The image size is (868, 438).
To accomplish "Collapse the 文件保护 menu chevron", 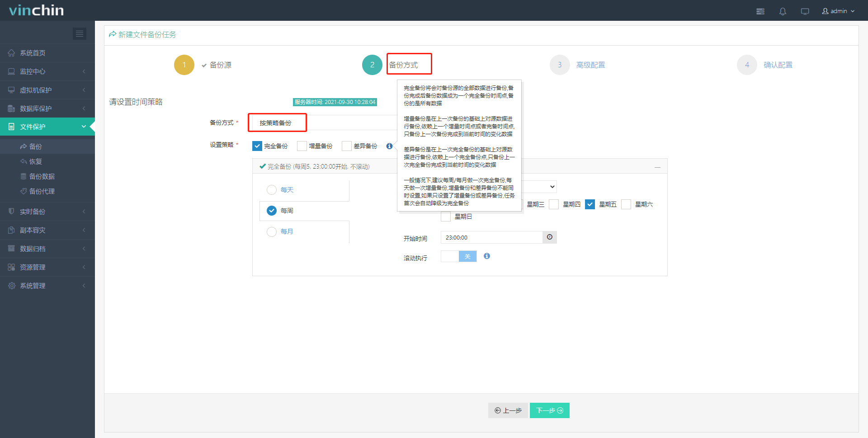I will 84,127.
